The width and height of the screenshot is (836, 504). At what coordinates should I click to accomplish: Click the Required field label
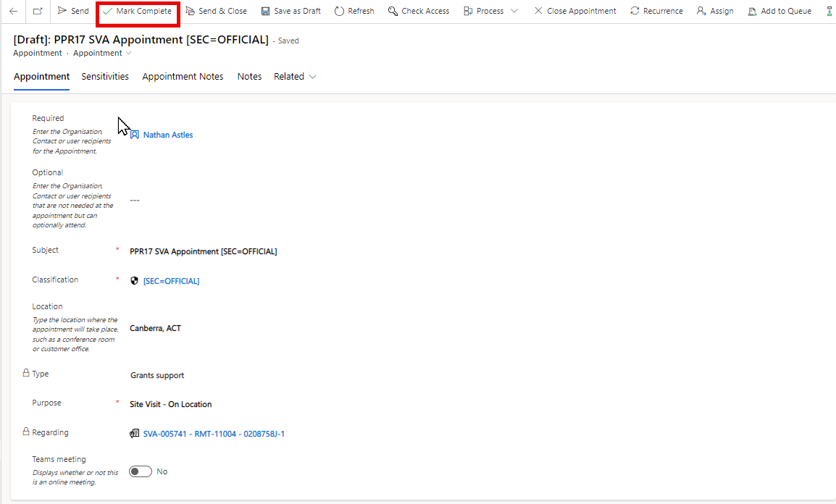coord(48,118)
